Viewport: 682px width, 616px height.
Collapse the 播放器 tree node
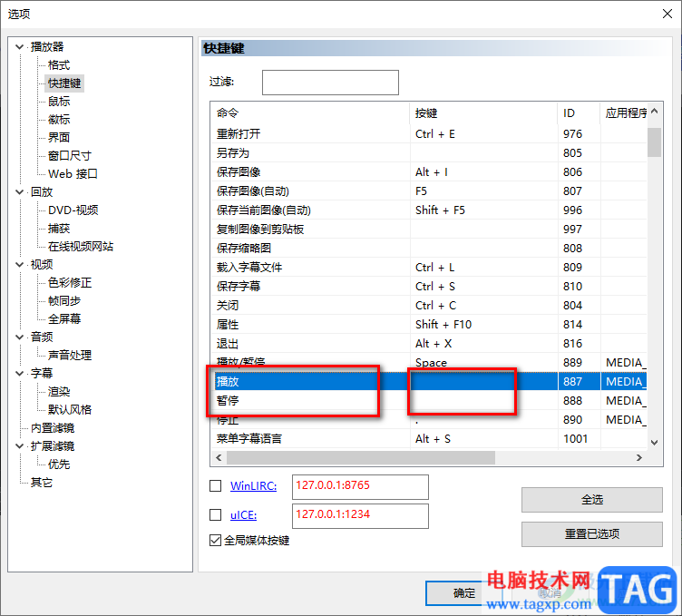tap(20, 46)
